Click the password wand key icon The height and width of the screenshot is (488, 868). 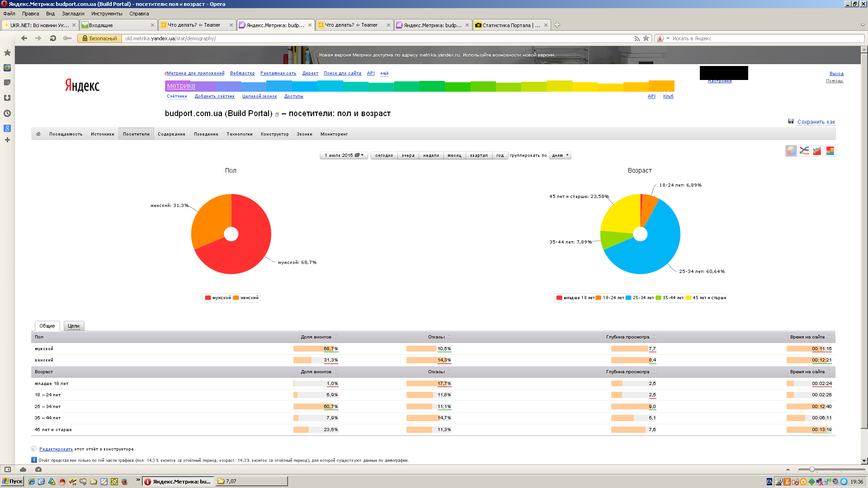click(67, 38)
